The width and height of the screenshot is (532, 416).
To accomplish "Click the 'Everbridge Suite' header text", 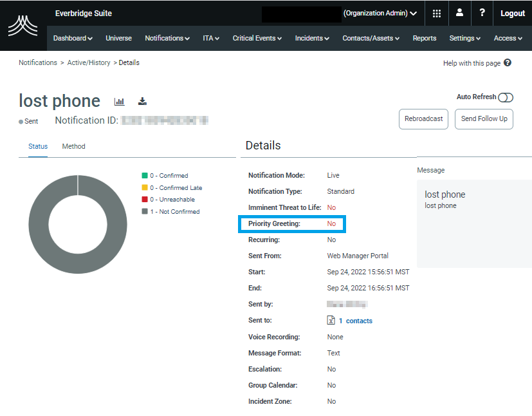I will pos(84,14).
